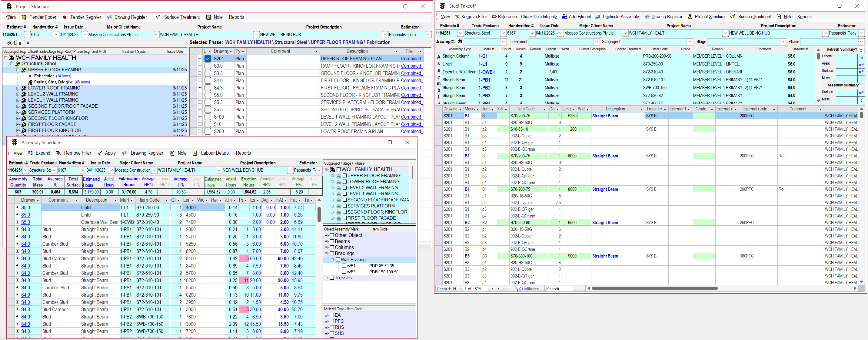Collapse the Wall Bracing node

[x=332, y=260]
